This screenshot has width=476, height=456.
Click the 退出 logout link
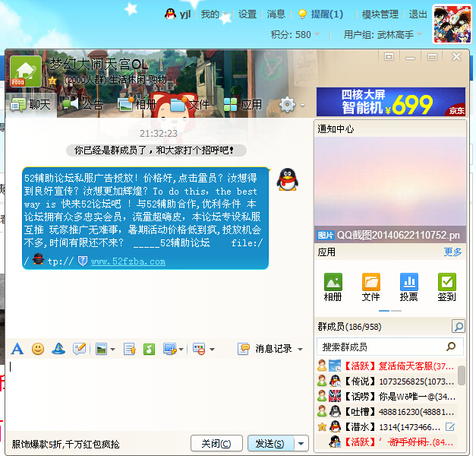coord(418,14)
